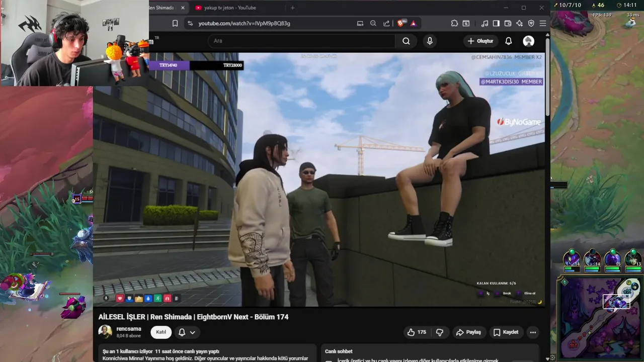Open the Brave Shields lion icon

(401, 23)
